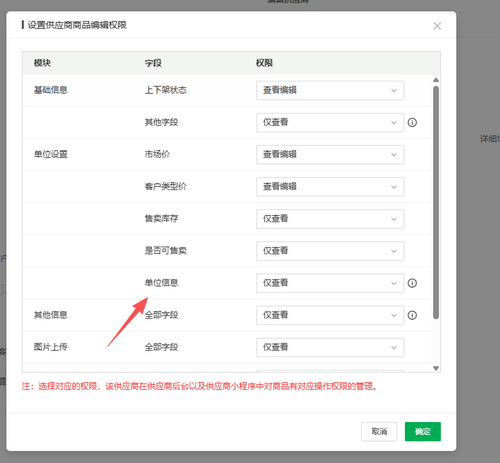Screen dimensions: 500x463
Task: Click the 单位信息 field label
Action: pyautogui.click(x=161, y=283)
